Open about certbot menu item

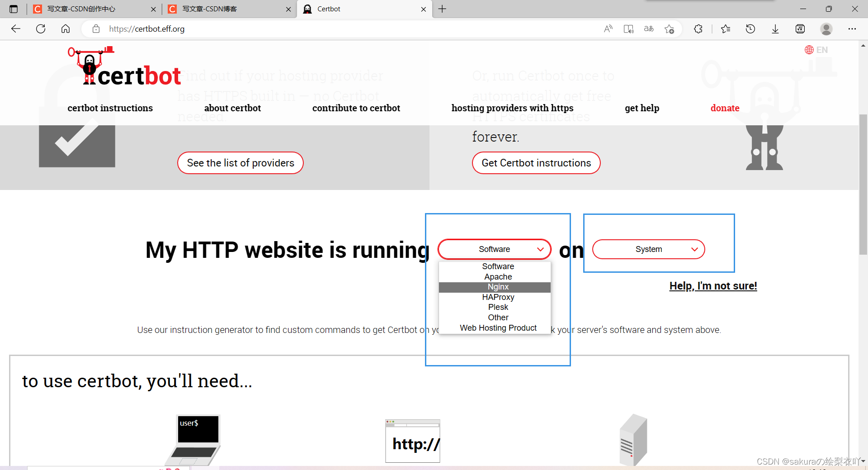click(x=232, y=108)
